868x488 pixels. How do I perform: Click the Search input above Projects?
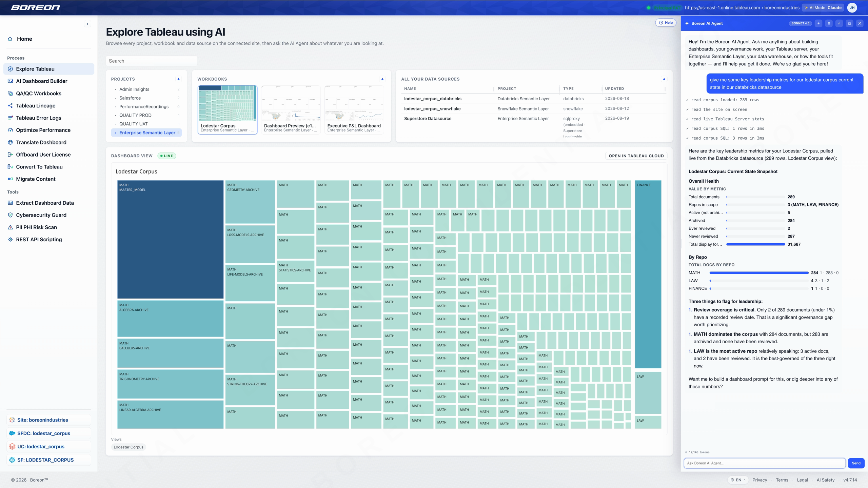(x=152, y=61)
